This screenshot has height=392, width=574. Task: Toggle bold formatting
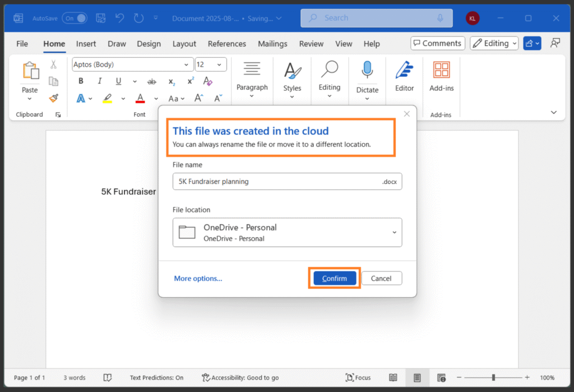(x=81, y=81)
